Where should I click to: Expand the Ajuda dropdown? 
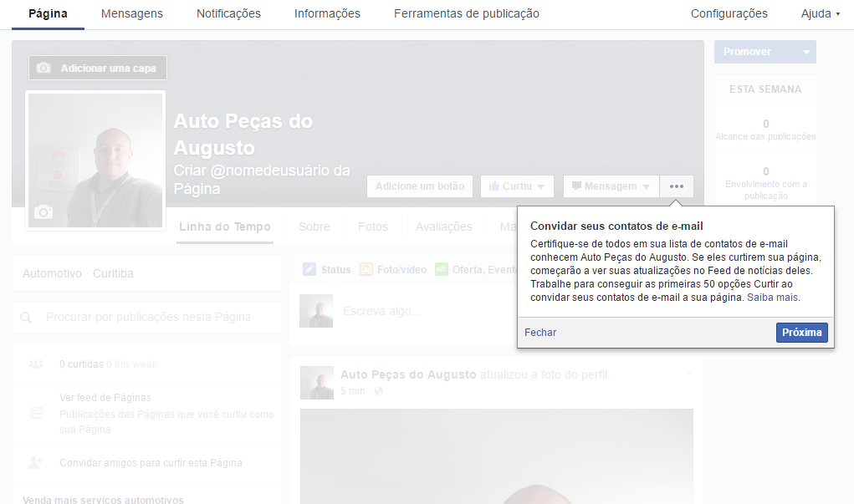pos(821,13)
